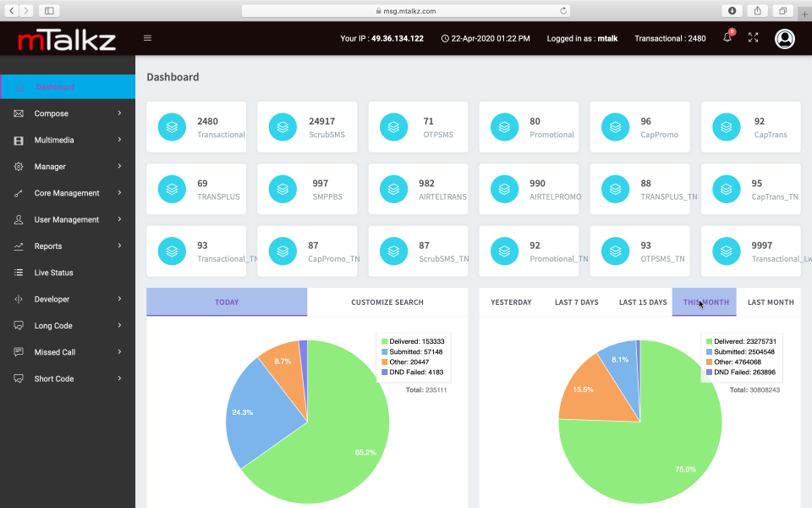Viewport: 812px width, 508px height.
Task: Open the Missed Call chat icon
Action: click(19, 351)
